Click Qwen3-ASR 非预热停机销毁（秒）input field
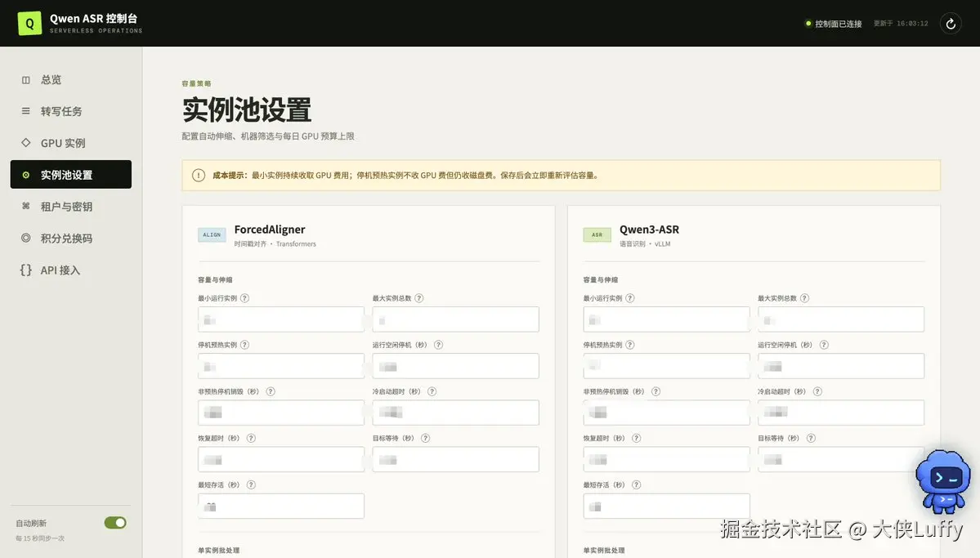 click(666, 413)
